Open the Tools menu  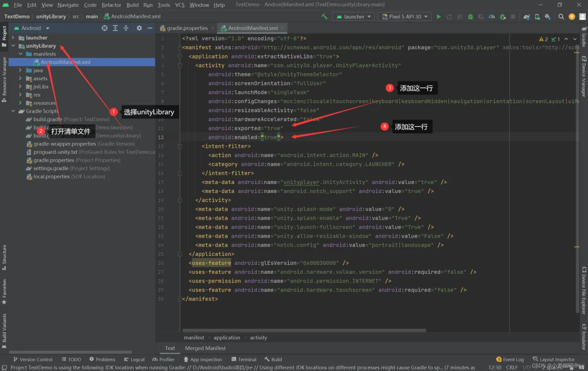click(x=163, y=5)
